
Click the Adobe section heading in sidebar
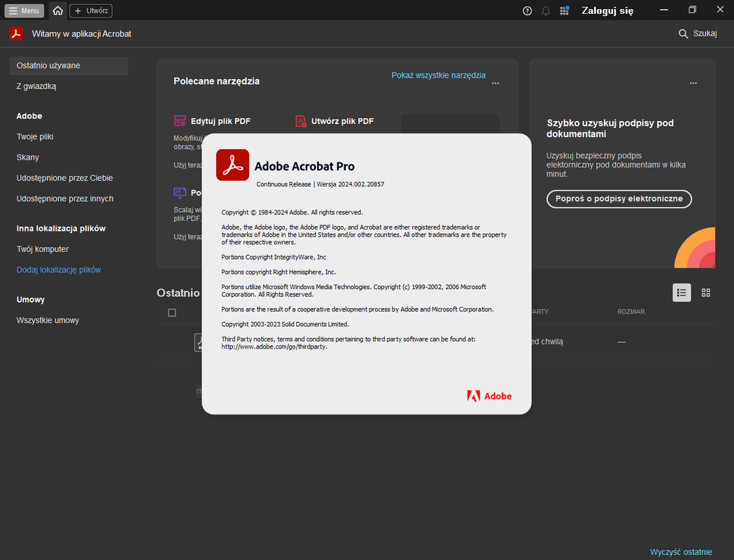(29, 116)
